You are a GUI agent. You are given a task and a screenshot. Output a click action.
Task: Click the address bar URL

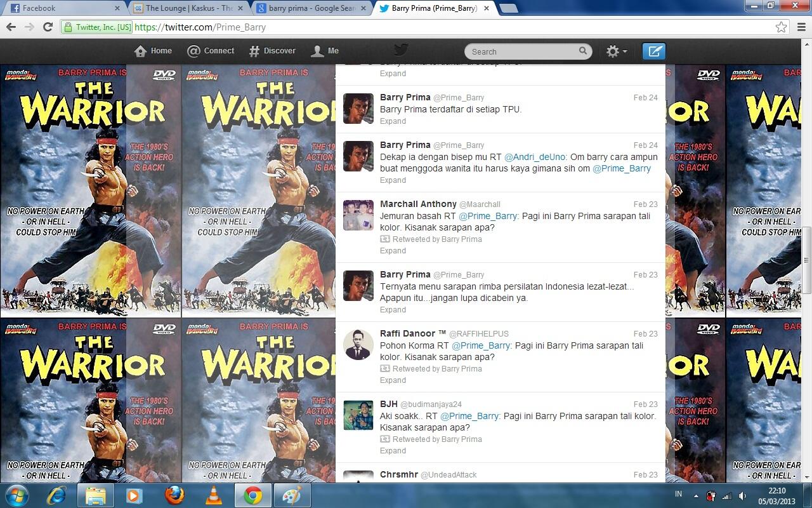[200, 27]
